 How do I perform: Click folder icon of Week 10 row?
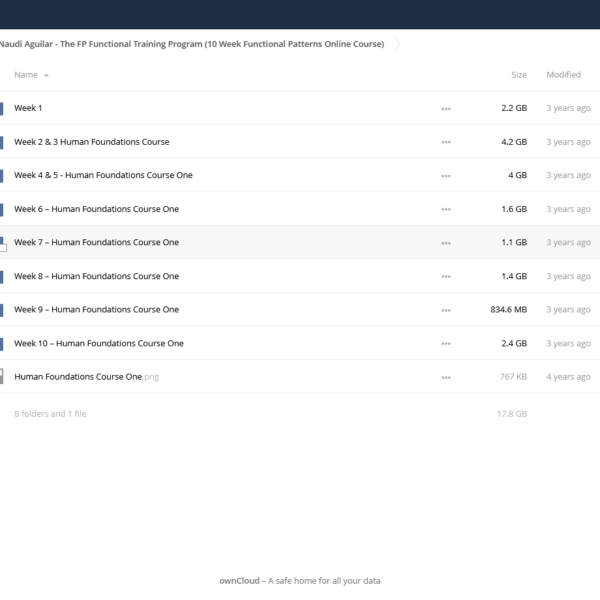click(2, 344)
